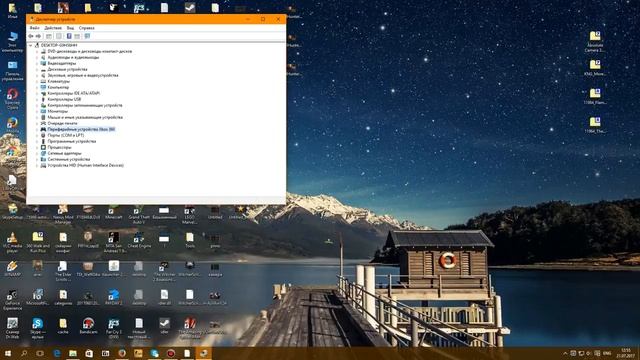Expand the Сетевые адаптеры category
Screen dimensions: 640x360
point(37,153)
